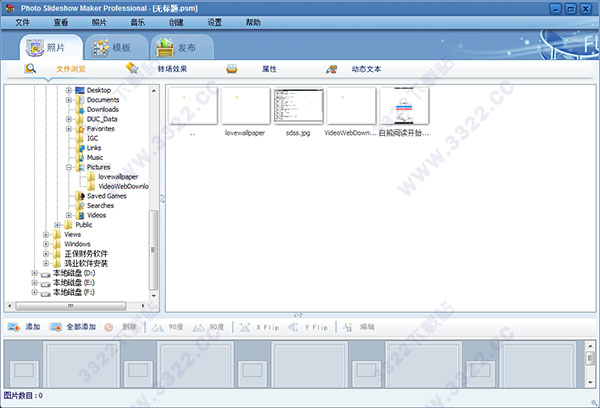Click the X Flip icon
600x408 pixels.
(x=245, y=327)
